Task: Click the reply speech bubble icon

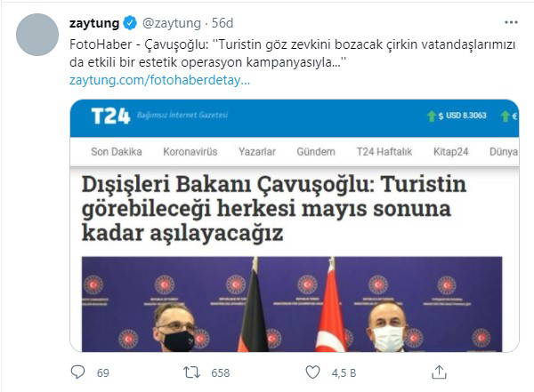Action: pos(77,372)
